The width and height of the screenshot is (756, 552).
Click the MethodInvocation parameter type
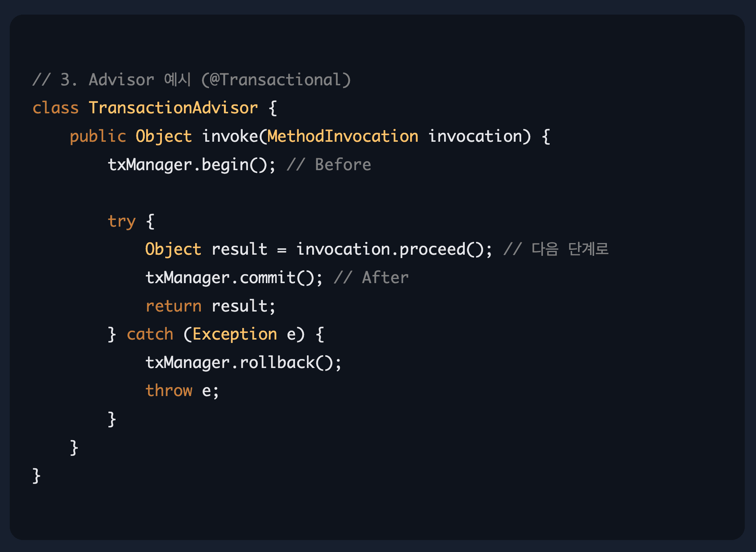click(x=342, y=137)
